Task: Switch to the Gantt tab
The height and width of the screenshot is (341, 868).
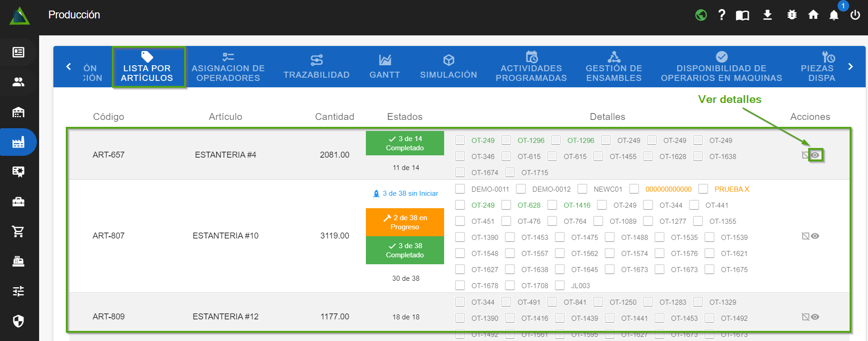Action: (385, 67)
